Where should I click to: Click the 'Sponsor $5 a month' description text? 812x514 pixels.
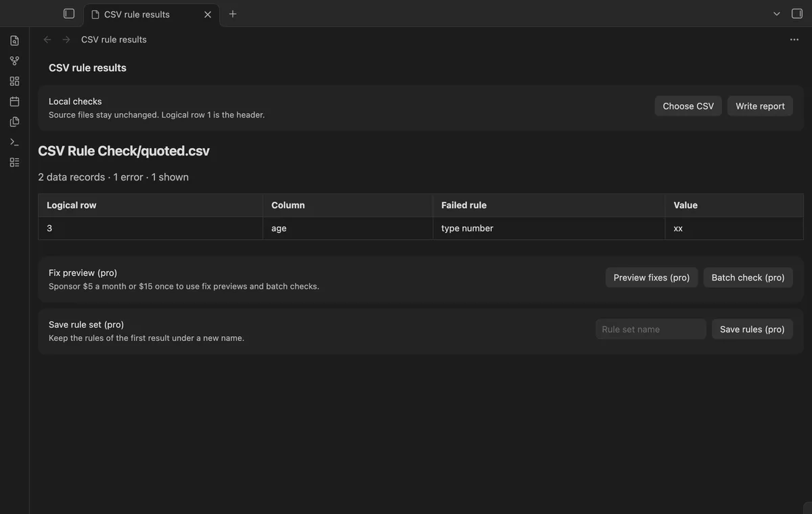tap(184, 286)
